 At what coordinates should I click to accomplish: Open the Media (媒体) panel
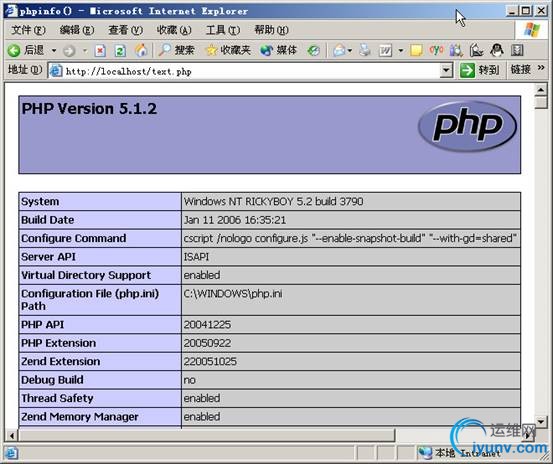click(x=278, y=50)
